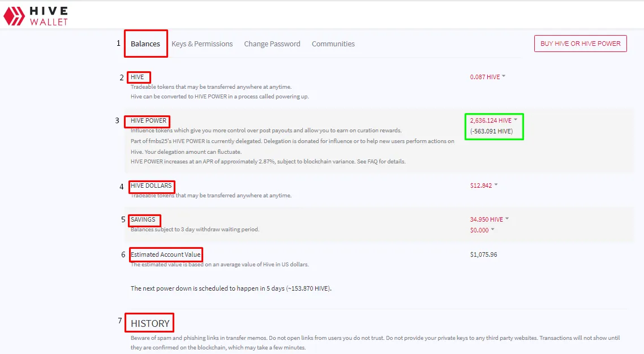
Task: Select the $1,075.96 estimated account value
Action: [x=483, y=254]
